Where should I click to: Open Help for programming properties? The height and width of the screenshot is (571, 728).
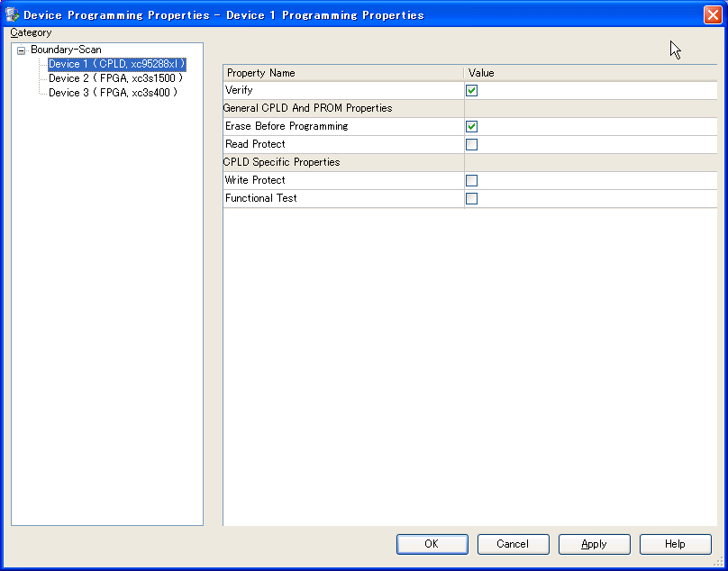(x=675, y=544)
